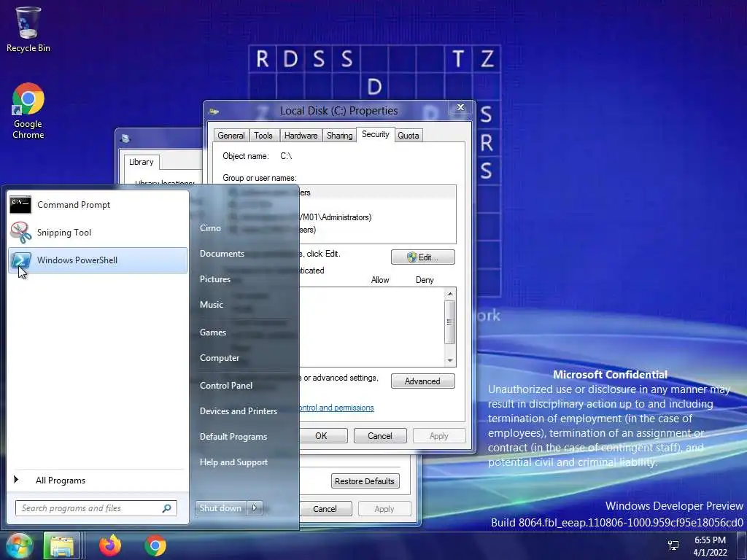Close the Local Disk Properties dialog

460,108
